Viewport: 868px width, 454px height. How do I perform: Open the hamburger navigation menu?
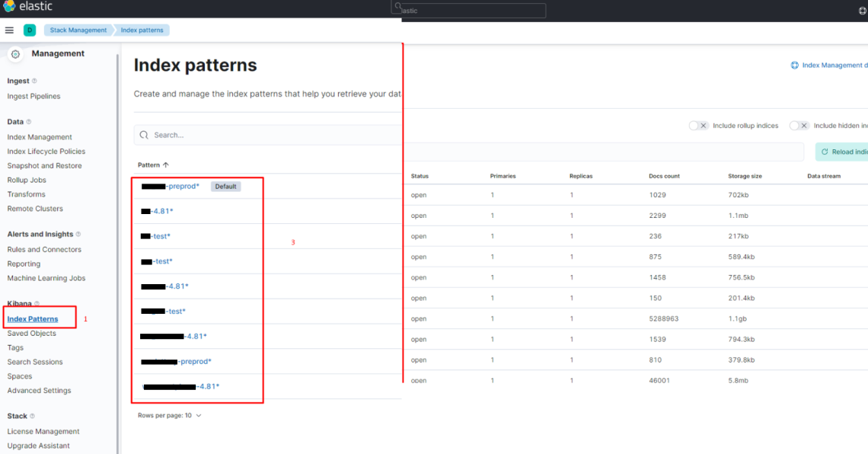(9, 30)
